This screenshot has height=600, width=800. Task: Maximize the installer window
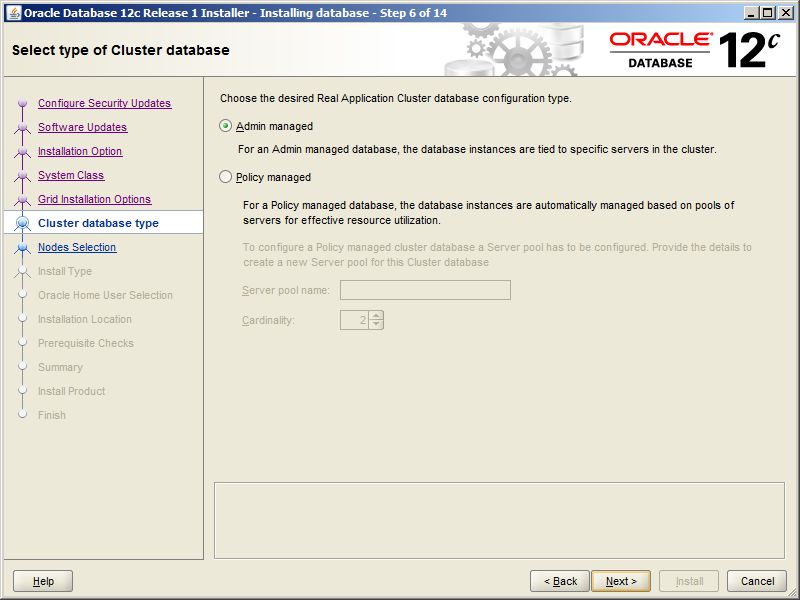pos(768,13)
